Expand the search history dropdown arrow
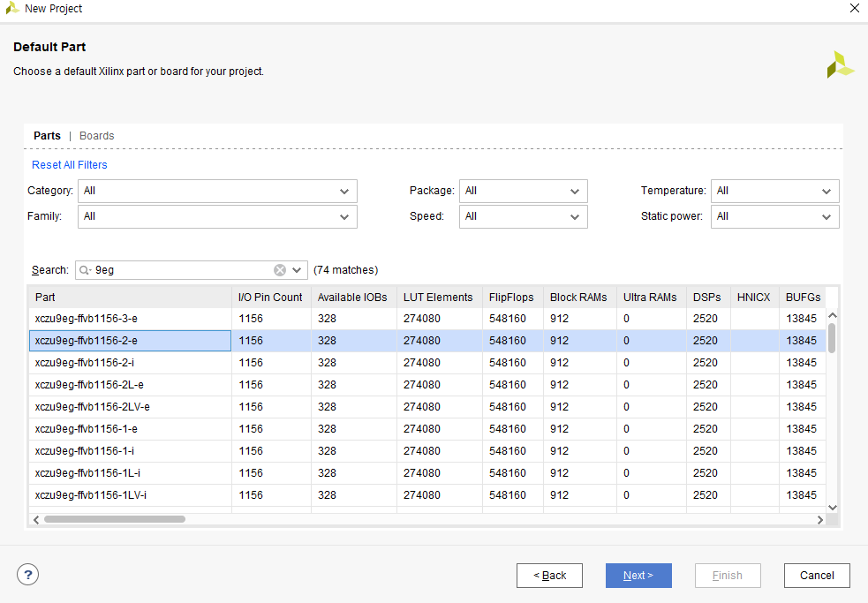 pyautogui.click(x=297, y=270)
